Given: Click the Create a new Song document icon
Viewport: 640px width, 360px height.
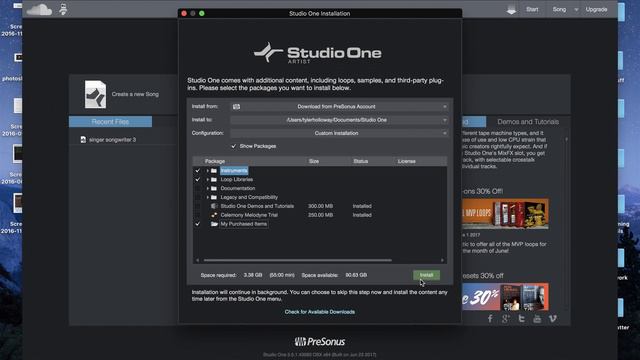Looking at the screenshot, I should click(x=95, y=94).
